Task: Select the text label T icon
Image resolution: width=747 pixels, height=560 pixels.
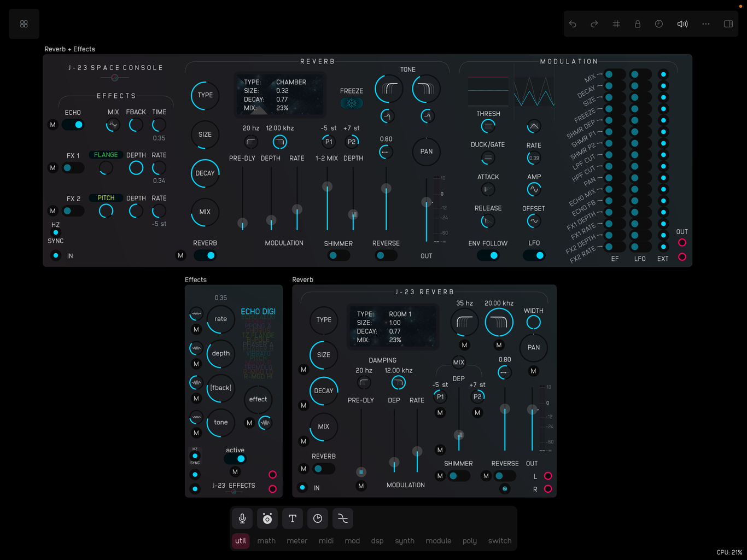Action: 293,518
